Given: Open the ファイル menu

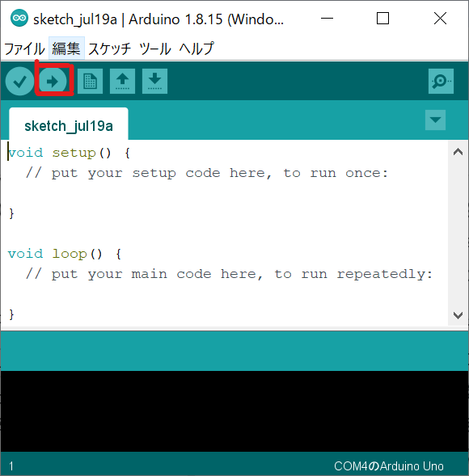Looking at the screenshot, I should pos(24,48).
